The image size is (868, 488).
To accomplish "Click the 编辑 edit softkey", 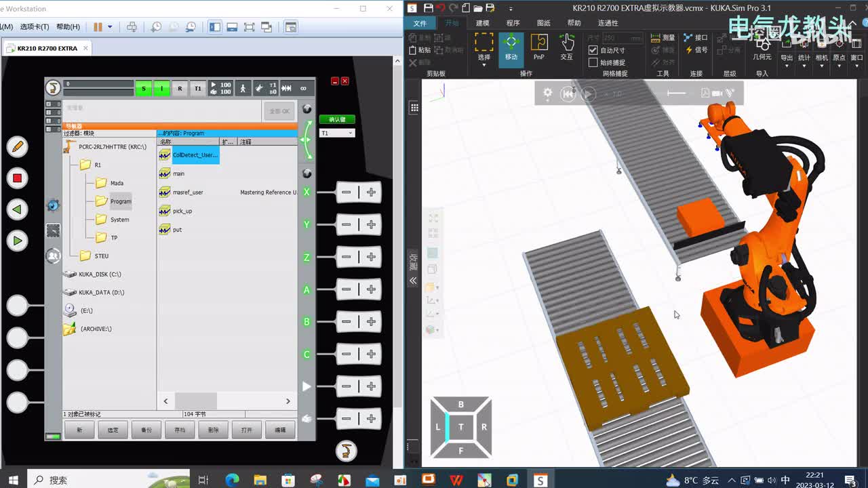I will point(280,430).
